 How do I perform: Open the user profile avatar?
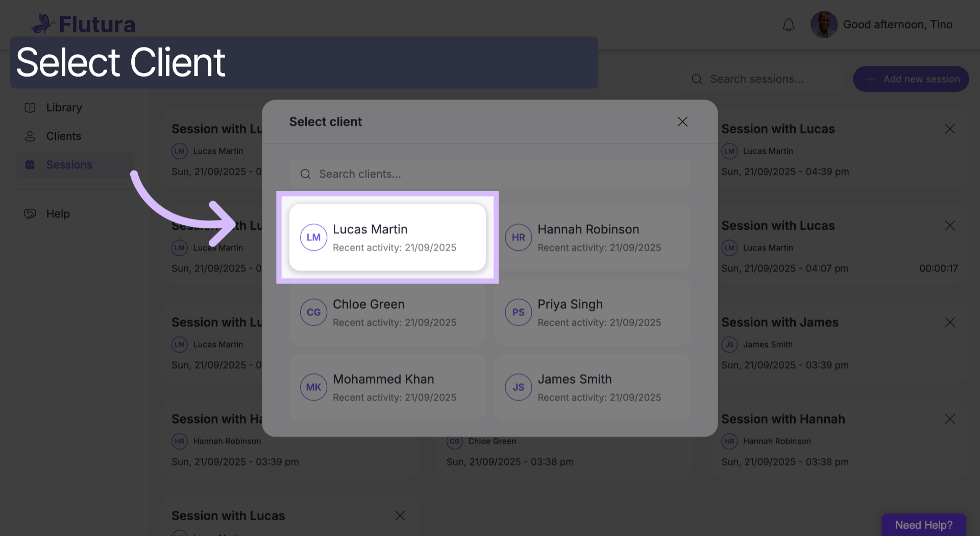tap(823, 25)
